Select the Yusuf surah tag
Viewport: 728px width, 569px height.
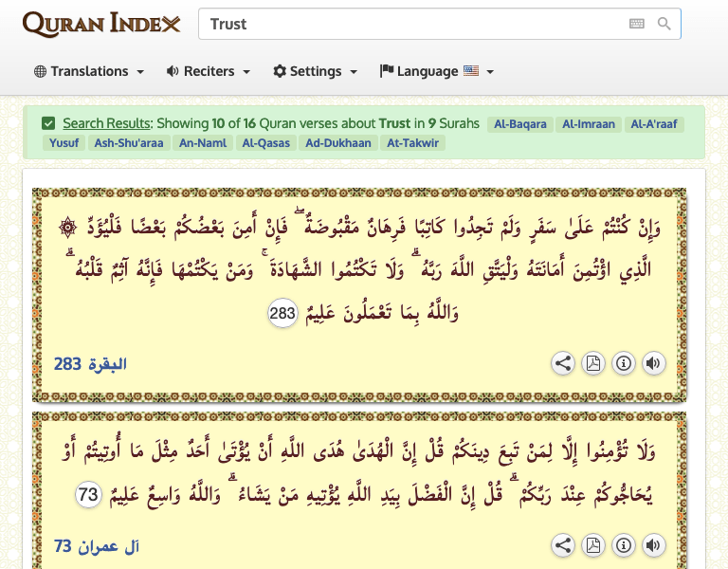click(x=63, y=143)
